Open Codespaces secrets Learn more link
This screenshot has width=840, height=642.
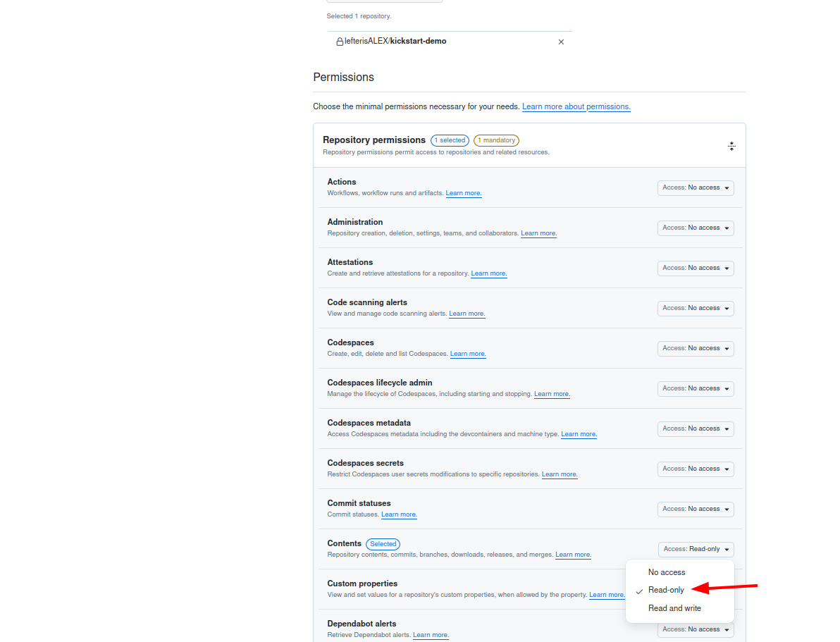pyautogui.click(x=560, y=474)
